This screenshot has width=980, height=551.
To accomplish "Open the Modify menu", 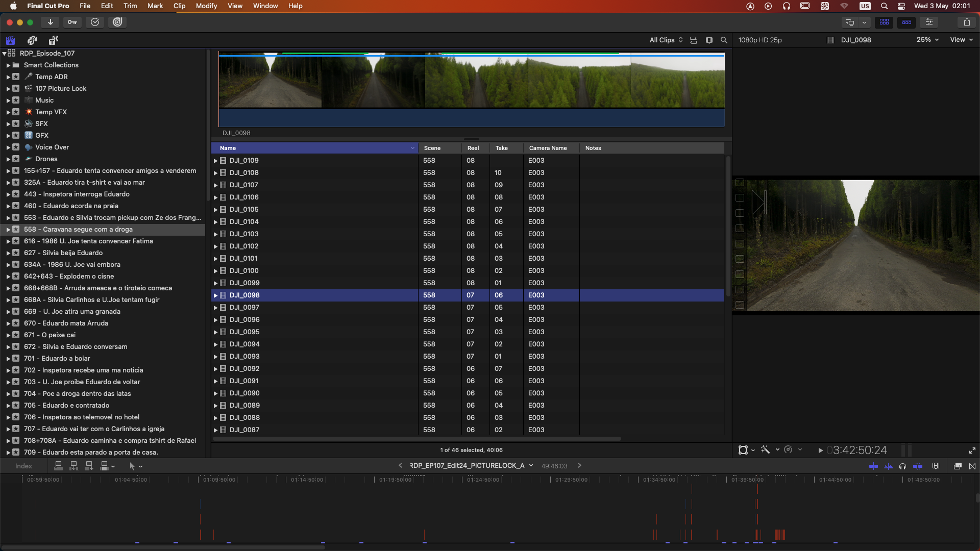I will click(x=206, y=6).
